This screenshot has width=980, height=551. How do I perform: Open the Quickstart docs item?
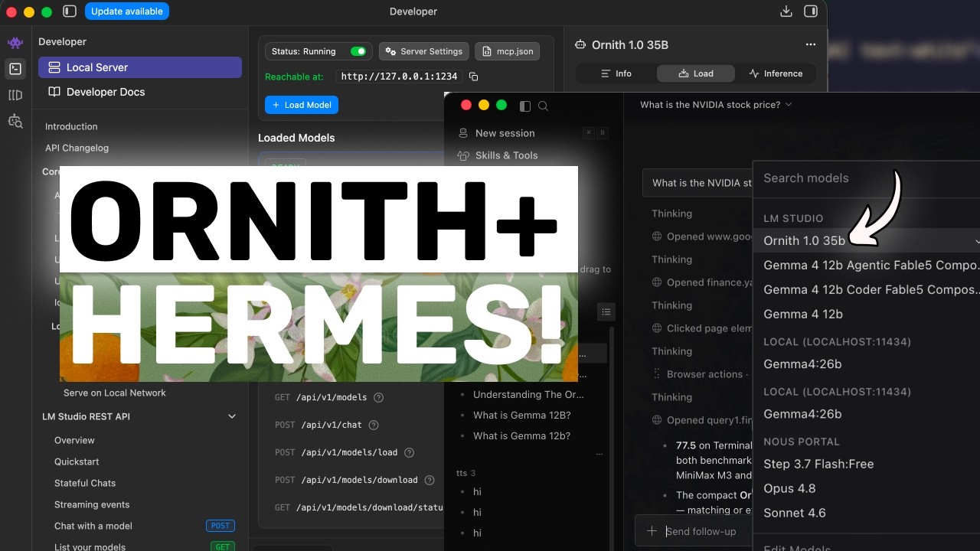pyautogui.click(x=77, y=461)
